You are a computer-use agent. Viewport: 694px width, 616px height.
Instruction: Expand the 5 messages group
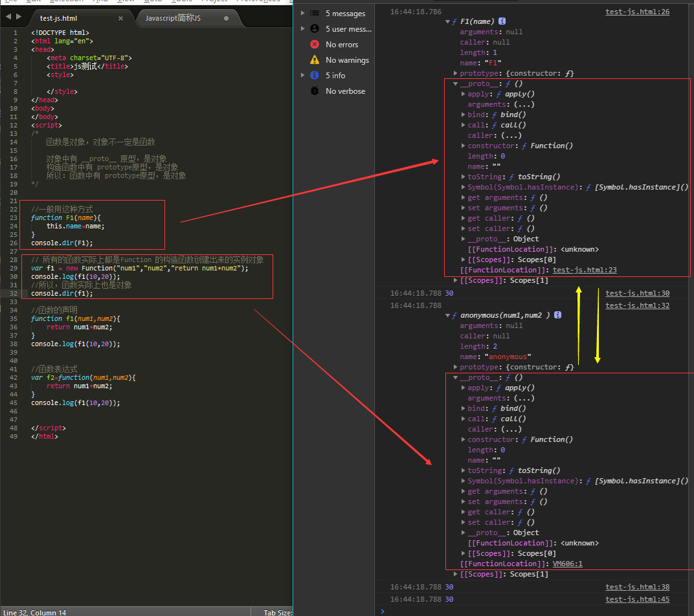coord(303,14)
